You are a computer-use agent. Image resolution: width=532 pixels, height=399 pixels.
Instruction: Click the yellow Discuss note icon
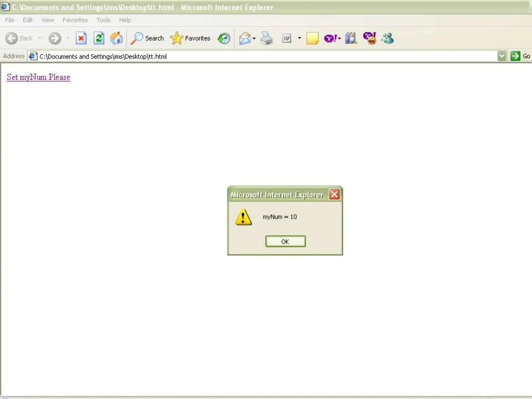pyautogui.click(x=312, y=38)
